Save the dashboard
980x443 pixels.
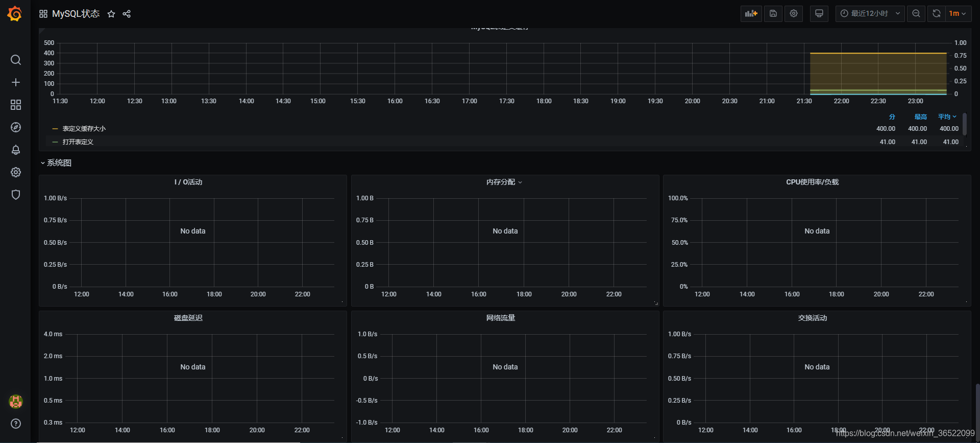pos(773,14)
